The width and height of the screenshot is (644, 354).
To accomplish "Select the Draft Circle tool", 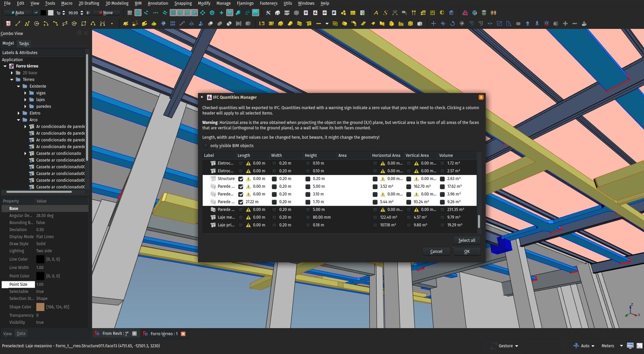I will coord(37,23).
